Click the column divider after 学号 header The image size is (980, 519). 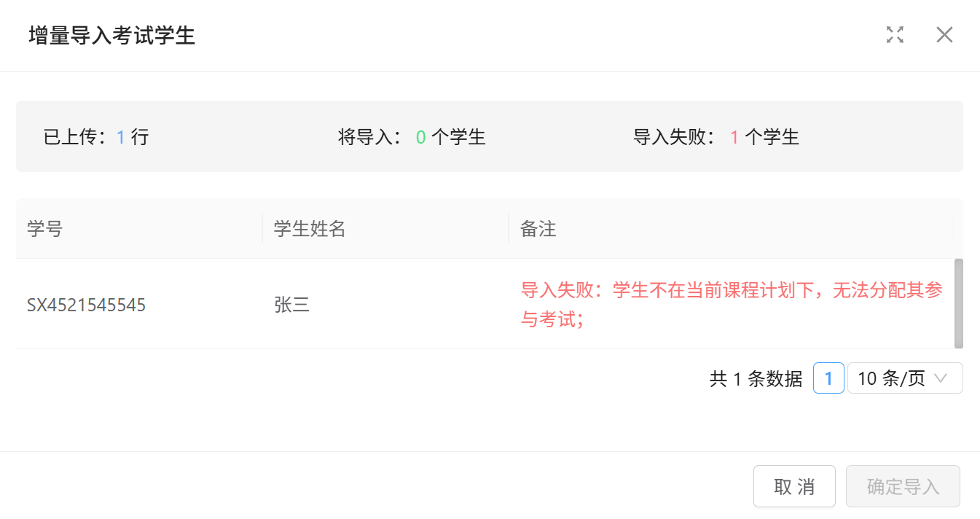[x=262, y=228]
